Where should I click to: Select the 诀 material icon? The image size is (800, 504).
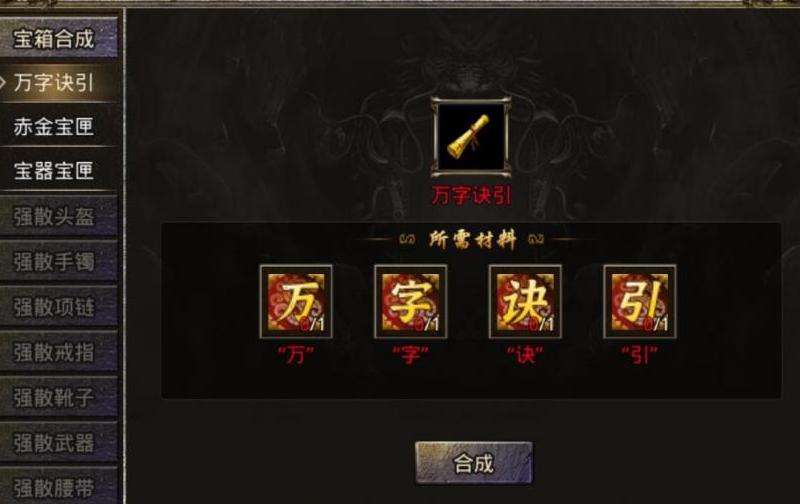525,301
